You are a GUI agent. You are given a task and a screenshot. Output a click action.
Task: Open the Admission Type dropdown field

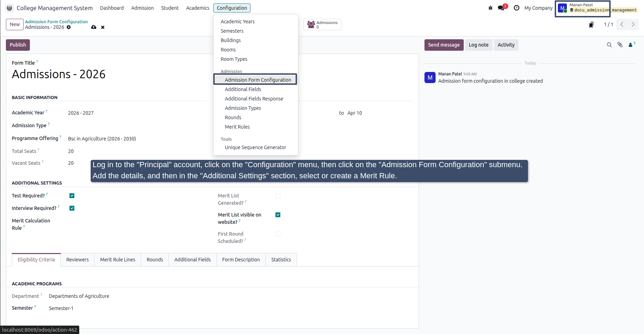(137, 125)
